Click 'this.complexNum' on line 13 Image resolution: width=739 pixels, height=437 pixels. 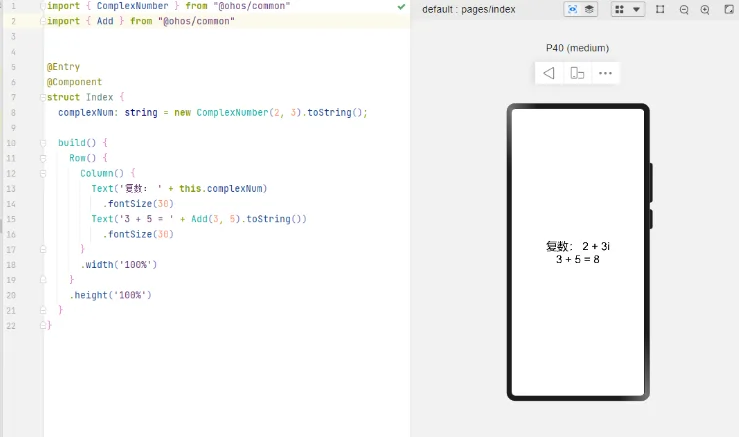[221, 189]
